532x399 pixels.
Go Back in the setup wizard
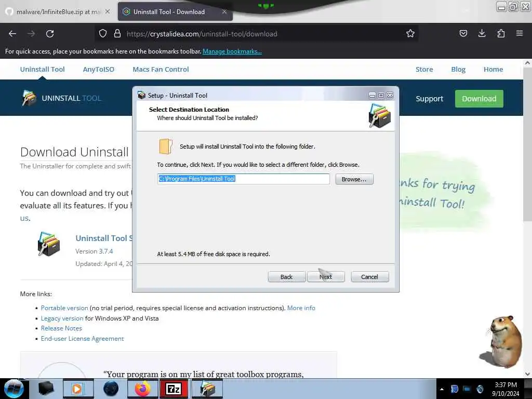(286, 277)
